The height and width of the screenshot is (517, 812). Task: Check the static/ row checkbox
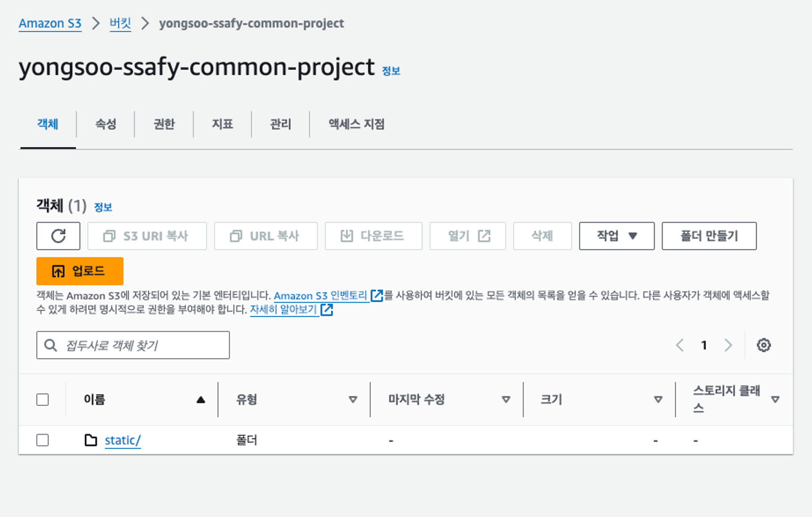(x=42, y=440)
